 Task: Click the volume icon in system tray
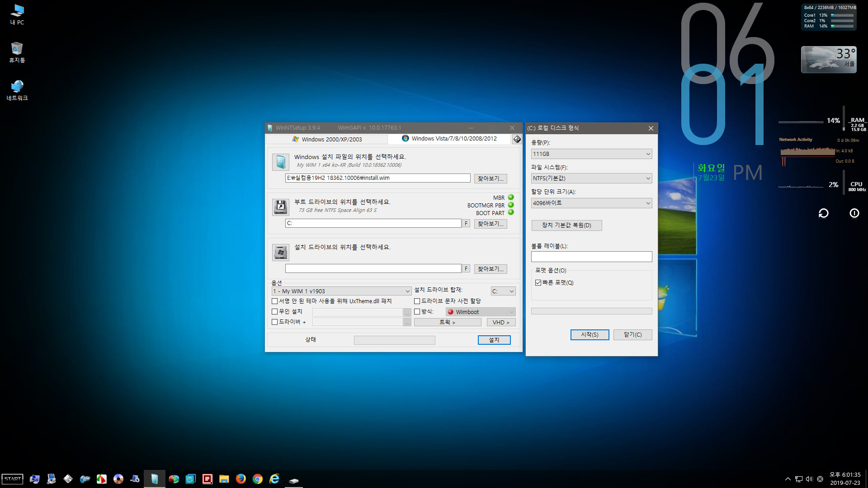pos(809,479)
